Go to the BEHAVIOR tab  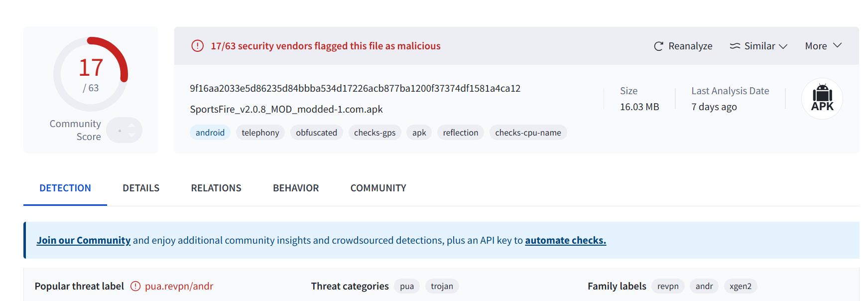coord(296,188)
